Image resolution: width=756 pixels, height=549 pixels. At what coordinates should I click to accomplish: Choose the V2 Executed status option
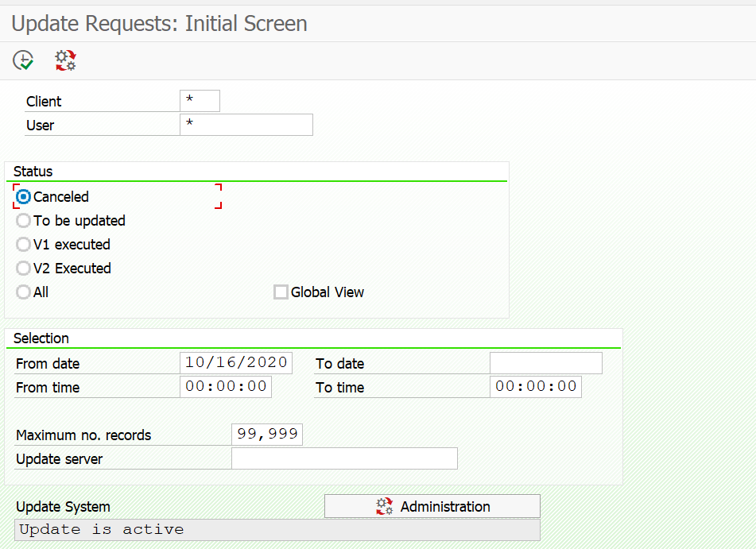pos(23,268)
